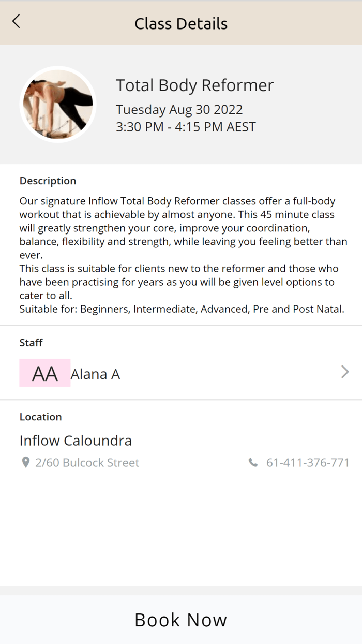Click the phone icon near the number
The height and width of the screenshot is (644, 362).
(253, 462)
